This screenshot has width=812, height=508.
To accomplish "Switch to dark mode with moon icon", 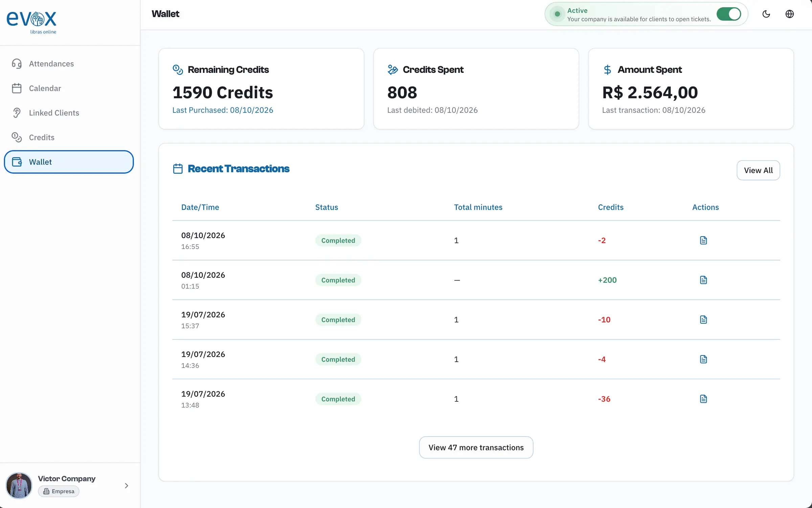I will click(766, 14).
